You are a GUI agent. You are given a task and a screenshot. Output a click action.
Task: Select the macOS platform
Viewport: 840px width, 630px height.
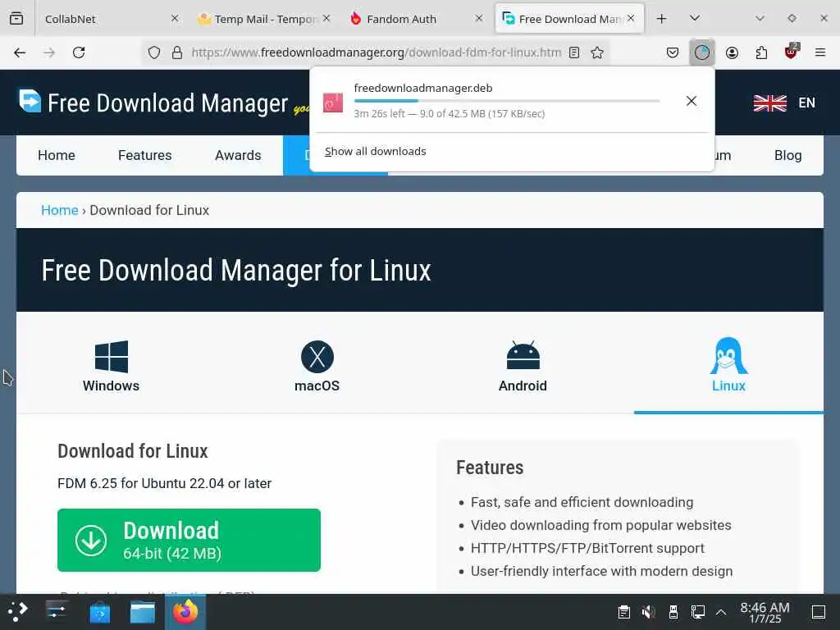click(317, 367)
